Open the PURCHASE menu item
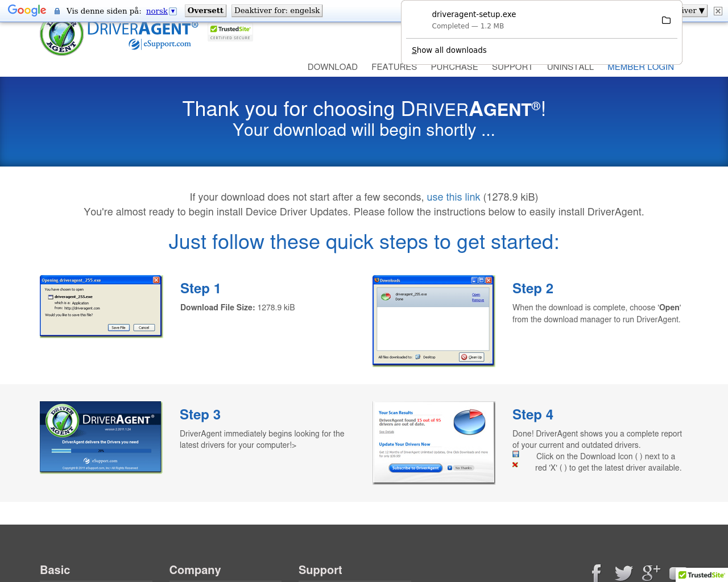 pos(454,67)
